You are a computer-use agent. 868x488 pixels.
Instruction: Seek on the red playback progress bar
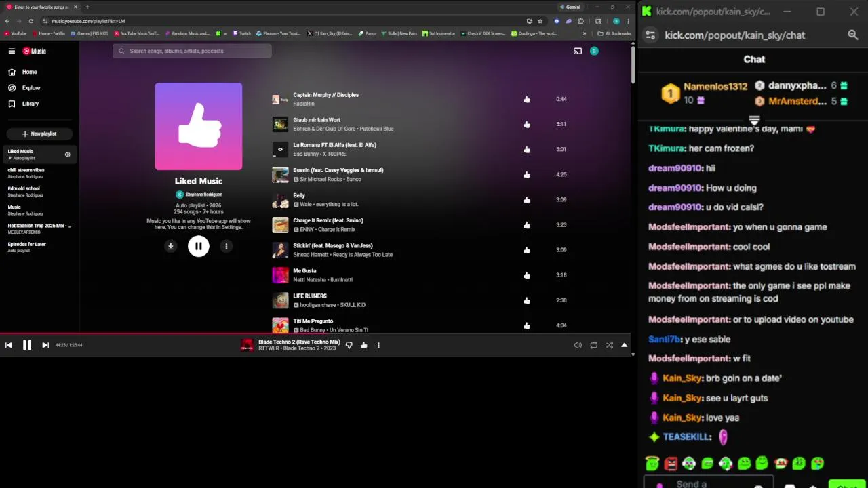(x=317, y=333)
